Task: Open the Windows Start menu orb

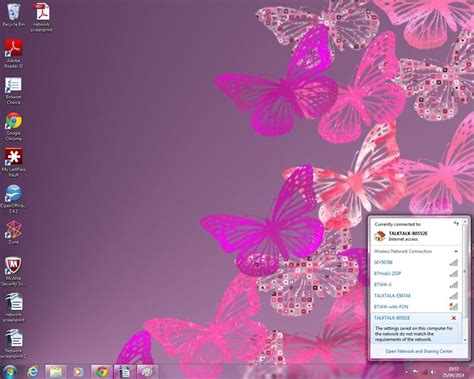Action: point(10,372)
